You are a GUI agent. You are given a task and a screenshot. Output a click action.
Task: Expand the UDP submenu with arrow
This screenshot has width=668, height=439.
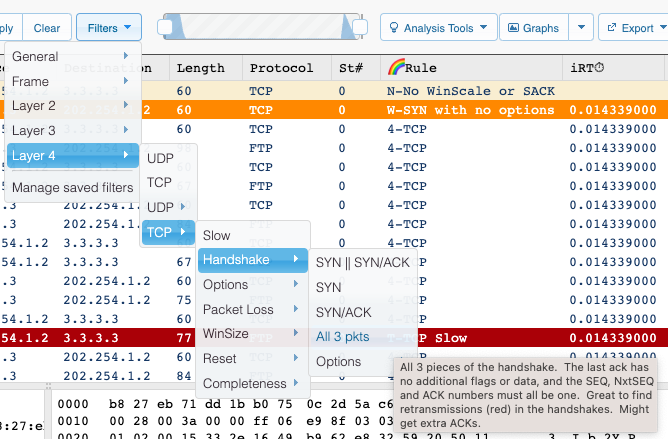point(167,207)
